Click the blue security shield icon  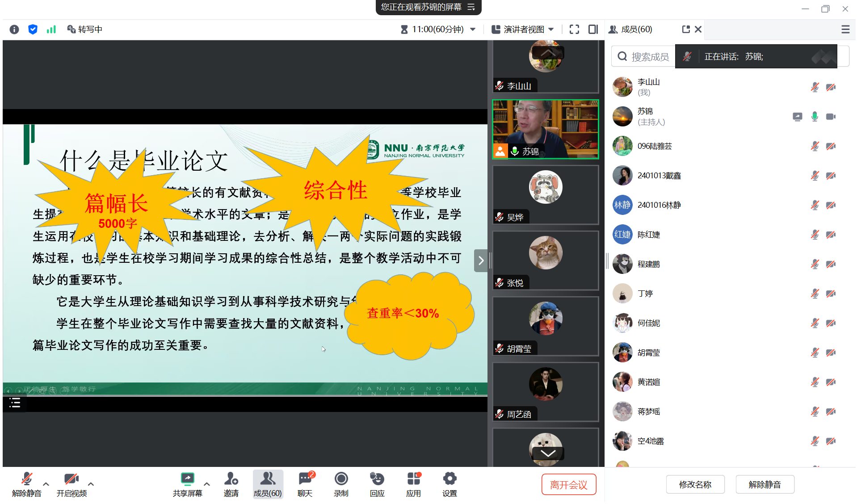click(x=33, y=29)
